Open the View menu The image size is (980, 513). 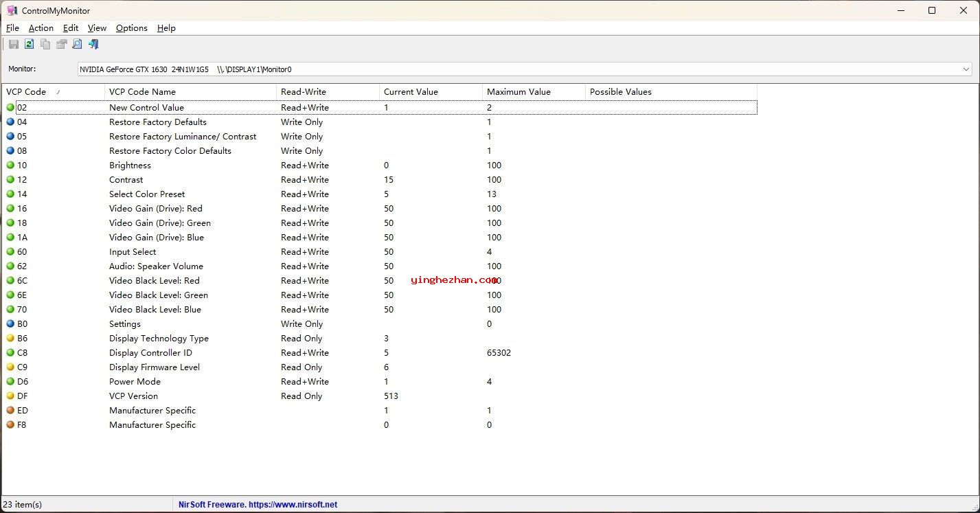tap(97, 28)
